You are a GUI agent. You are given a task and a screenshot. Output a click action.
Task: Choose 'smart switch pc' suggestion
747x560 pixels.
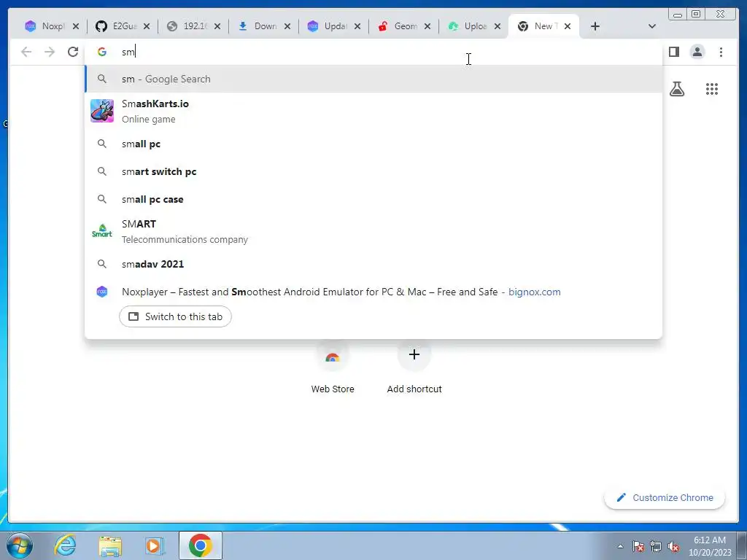(373, 171)
